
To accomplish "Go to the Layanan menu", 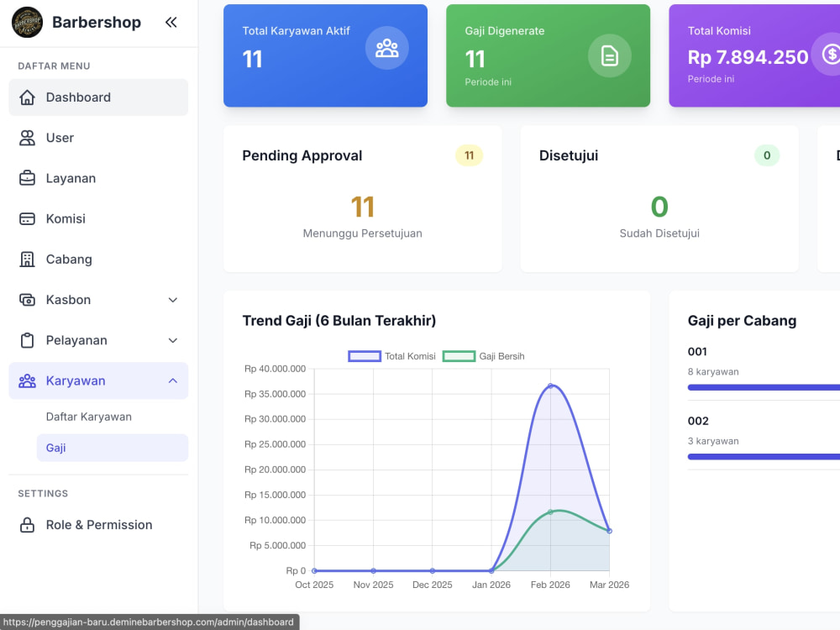I will pos(98,178).
